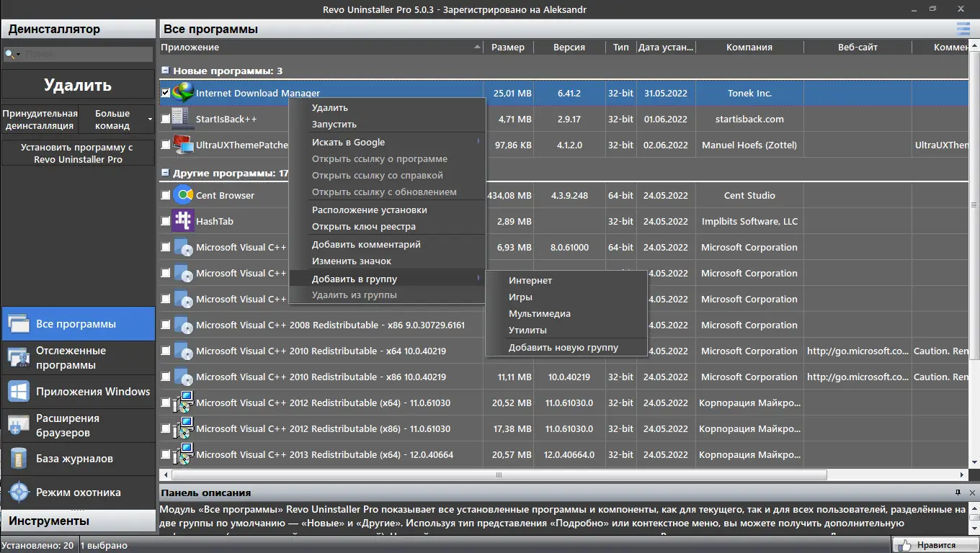Open the Больше команд dropdown
This screenshot has height=553, width=980.
[x=115, y=119]
